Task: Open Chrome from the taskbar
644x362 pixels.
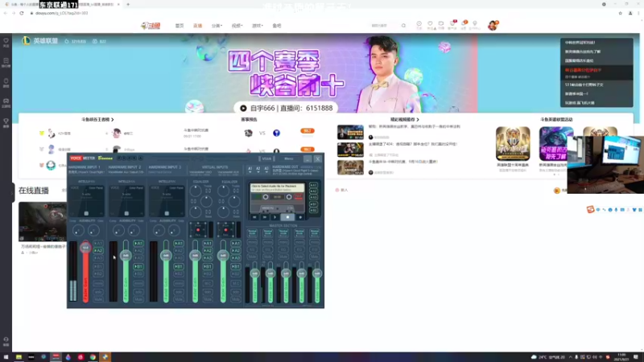Action: tap(93, 357)
